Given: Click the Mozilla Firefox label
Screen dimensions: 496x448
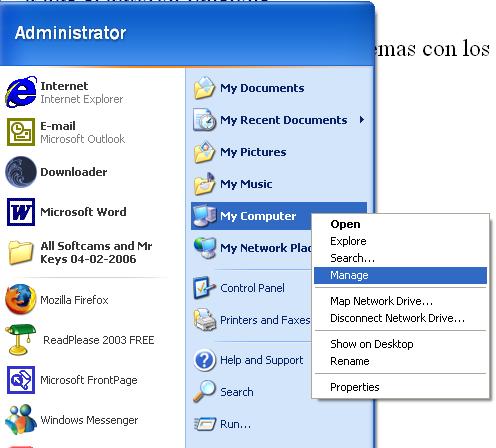Looking at the screenshot, I should point(74,300).
